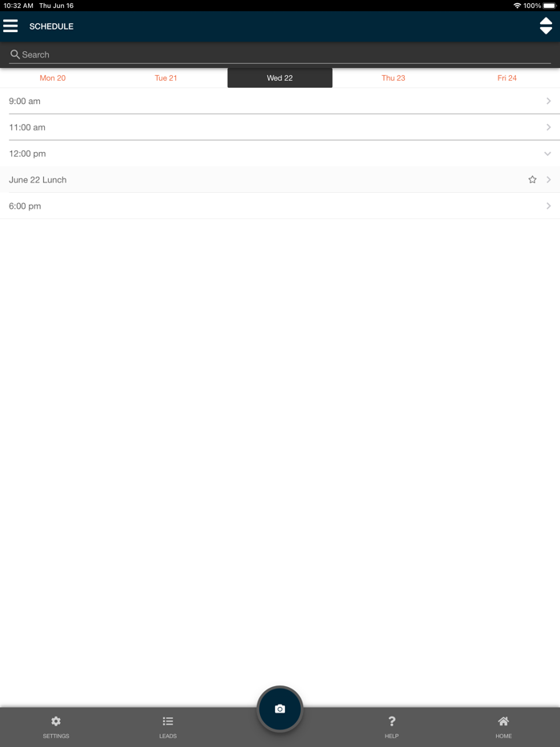Select the Fri 24 tab
Image resolution: width=560 pixels, height=747 pixels.
coord(507,78)
